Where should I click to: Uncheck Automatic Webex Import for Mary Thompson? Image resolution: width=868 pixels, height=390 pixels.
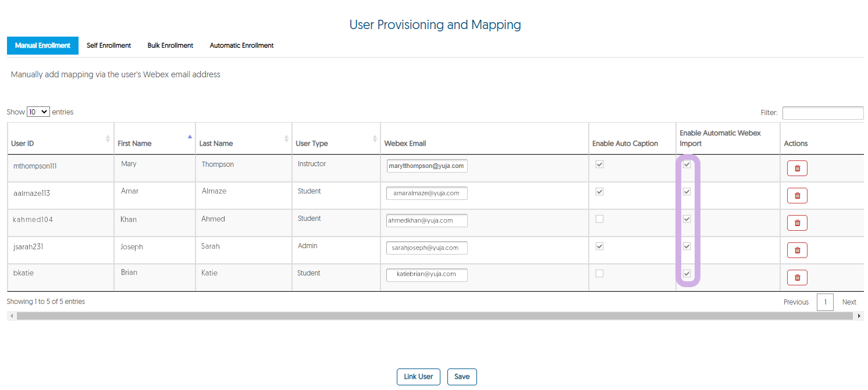click(x=686, y=164)
